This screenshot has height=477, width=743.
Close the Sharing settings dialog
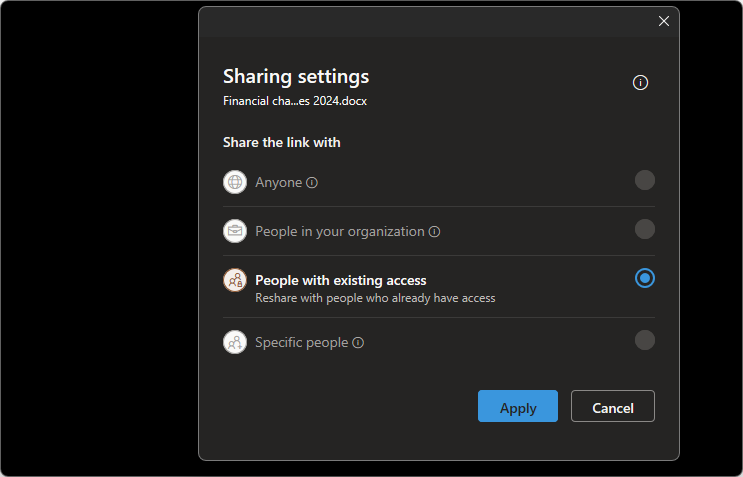664,21
